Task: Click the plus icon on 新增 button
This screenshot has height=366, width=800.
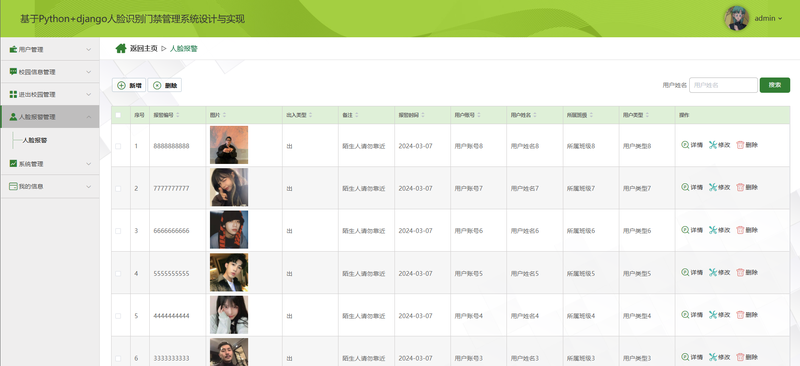Action: tap(121, 86)
